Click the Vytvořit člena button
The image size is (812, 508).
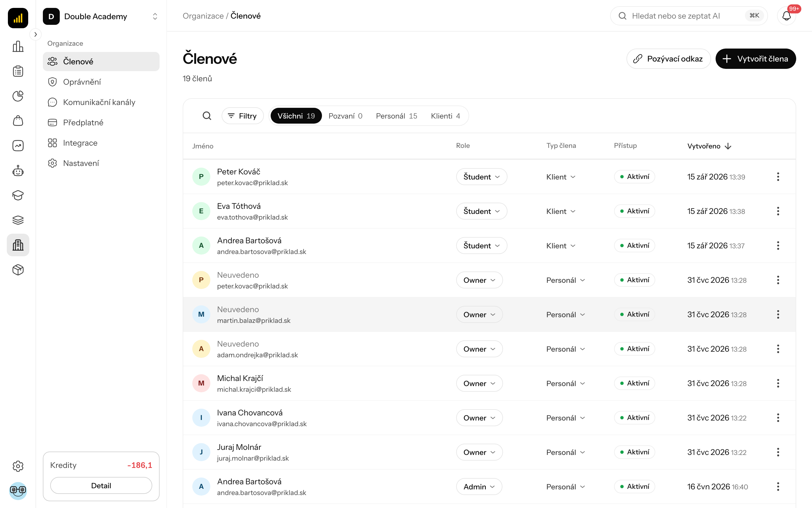pos(755,59)
